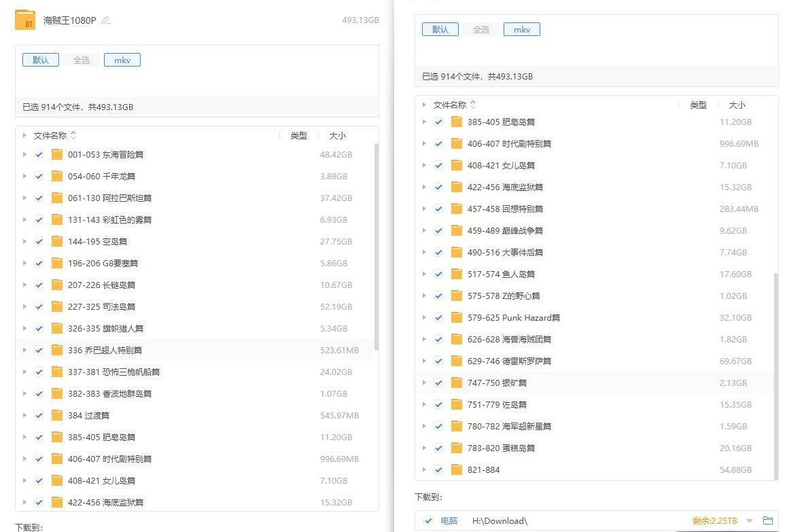789x532 pixels.
Task: Click the folder icon for 579-625 Punk Hazard篇
Action: [457, 317]
